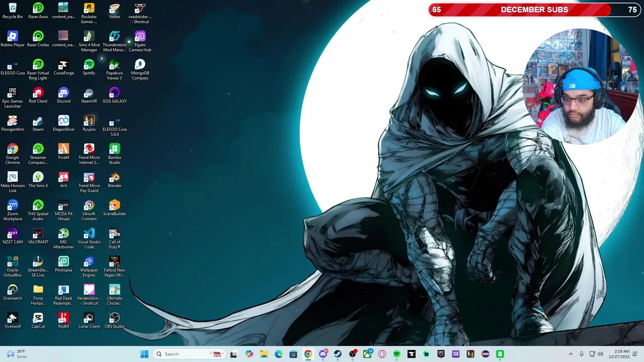Screen dimensions: 644x362
Task: Select the Oracle VirtualBox desktop icon
Action: 13,267
